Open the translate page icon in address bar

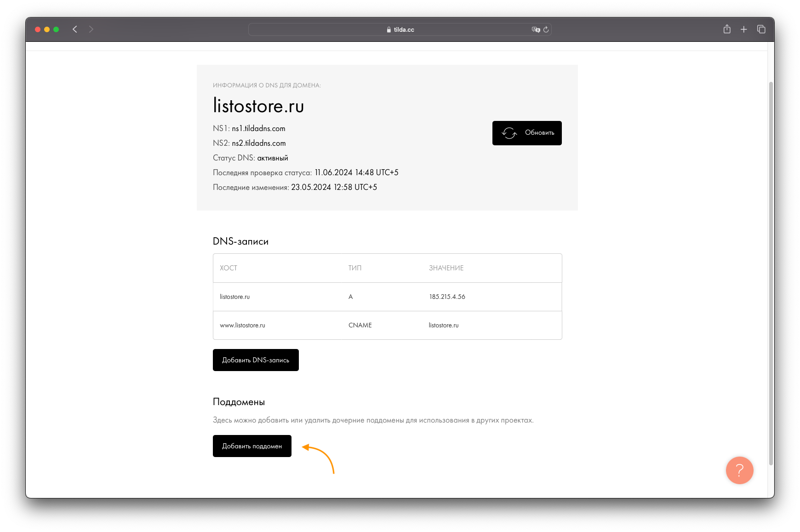(536, 29)
